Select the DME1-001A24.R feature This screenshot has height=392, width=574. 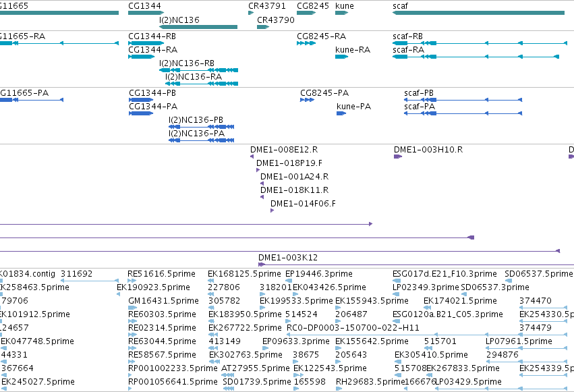[262, 184]
